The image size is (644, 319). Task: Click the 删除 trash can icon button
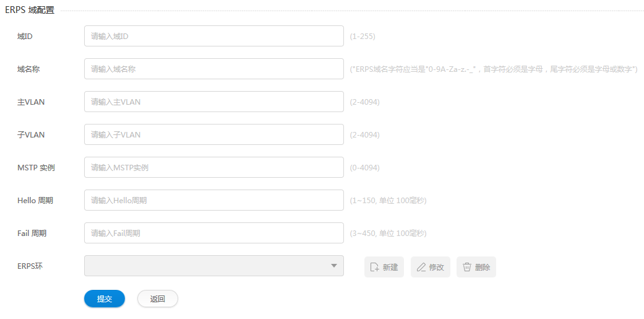tap(476, 267)
